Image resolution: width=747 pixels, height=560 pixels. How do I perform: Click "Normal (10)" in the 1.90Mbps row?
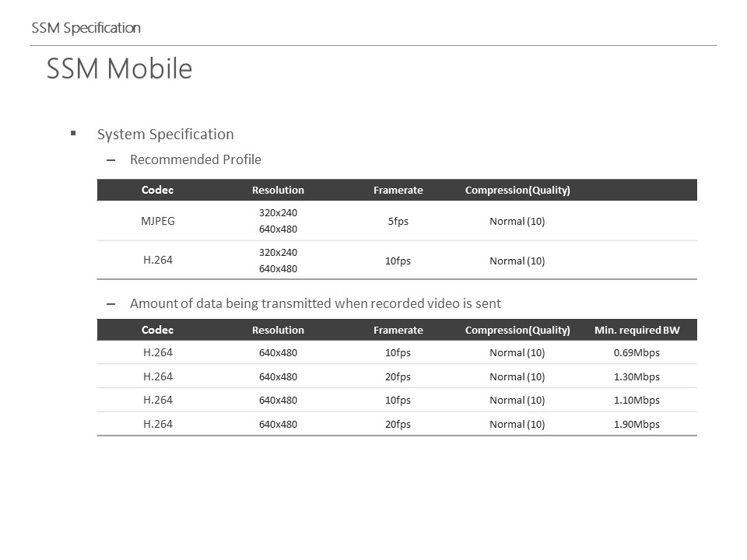pyautogui.click(x=517, y=425)
